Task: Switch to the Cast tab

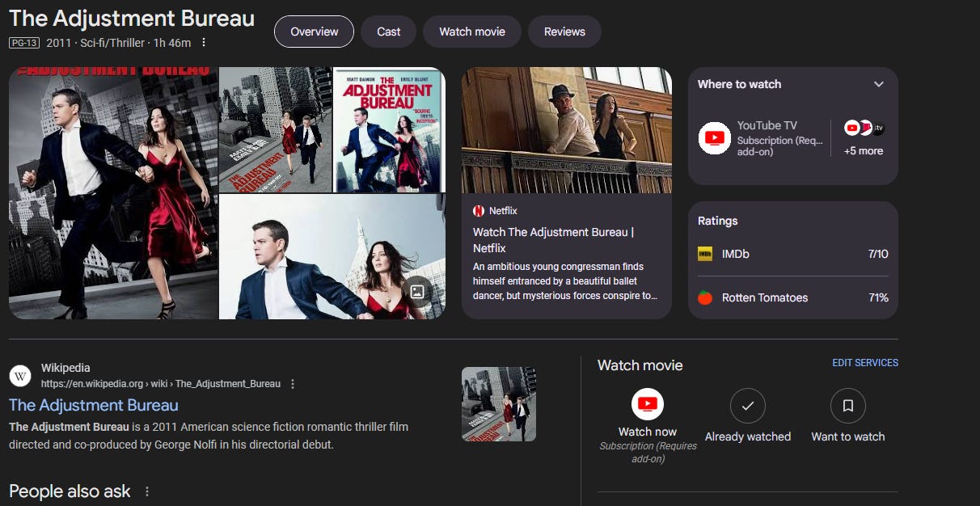Action: pyautogui.click(x=388, y=32)
